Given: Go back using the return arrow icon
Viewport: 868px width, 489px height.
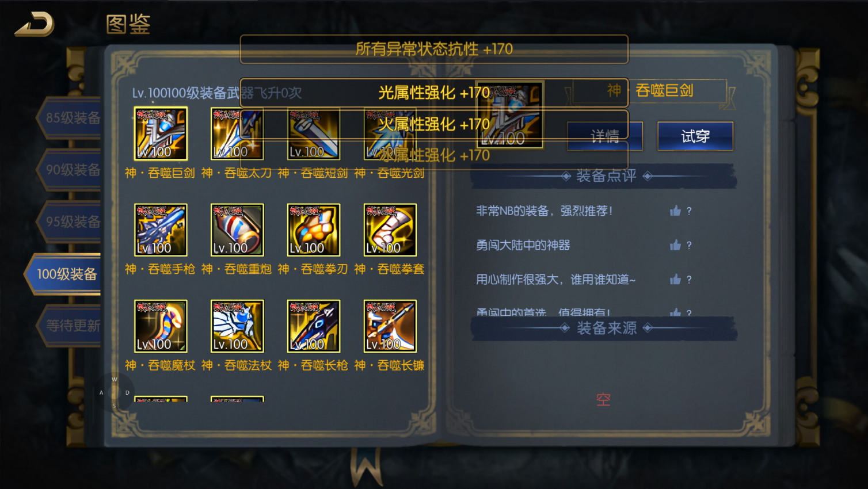Looking at the screenshot, I should (x=35, y=24).
